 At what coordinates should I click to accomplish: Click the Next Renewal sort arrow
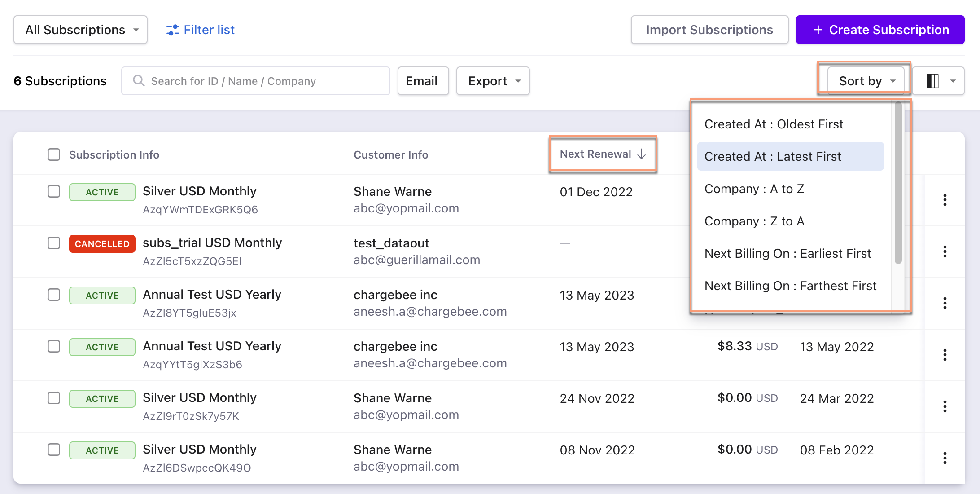tap(642, 154)
